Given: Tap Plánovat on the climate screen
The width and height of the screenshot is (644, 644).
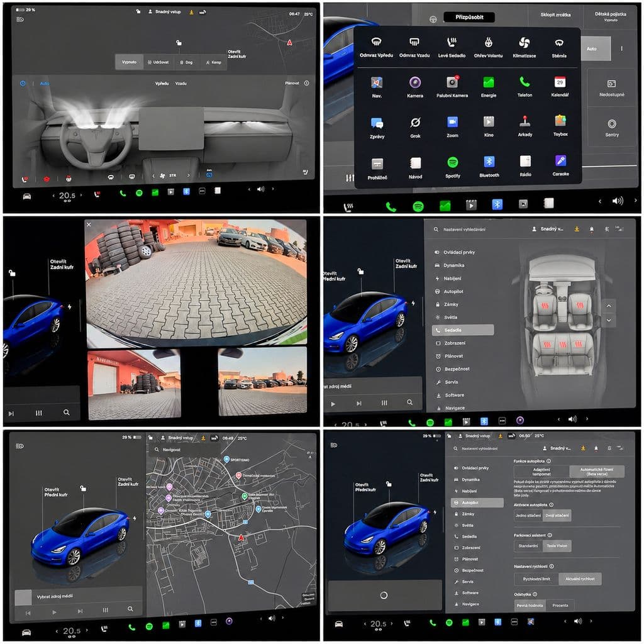Looking at the screenshot, I should point(292,84).
